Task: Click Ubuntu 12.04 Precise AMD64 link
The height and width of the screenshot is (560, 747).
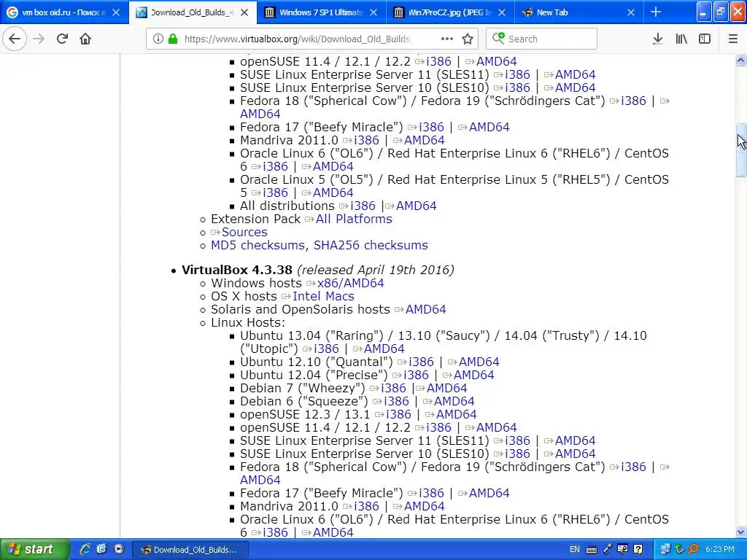Action: point(474,376)
